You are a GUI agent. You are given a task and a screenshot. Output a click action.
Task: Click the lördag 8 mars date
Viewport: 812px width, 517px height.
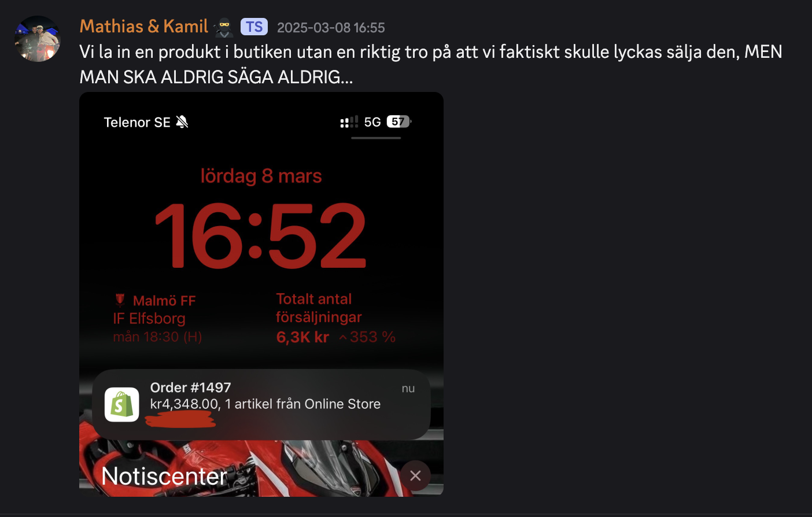pos(261,176)
